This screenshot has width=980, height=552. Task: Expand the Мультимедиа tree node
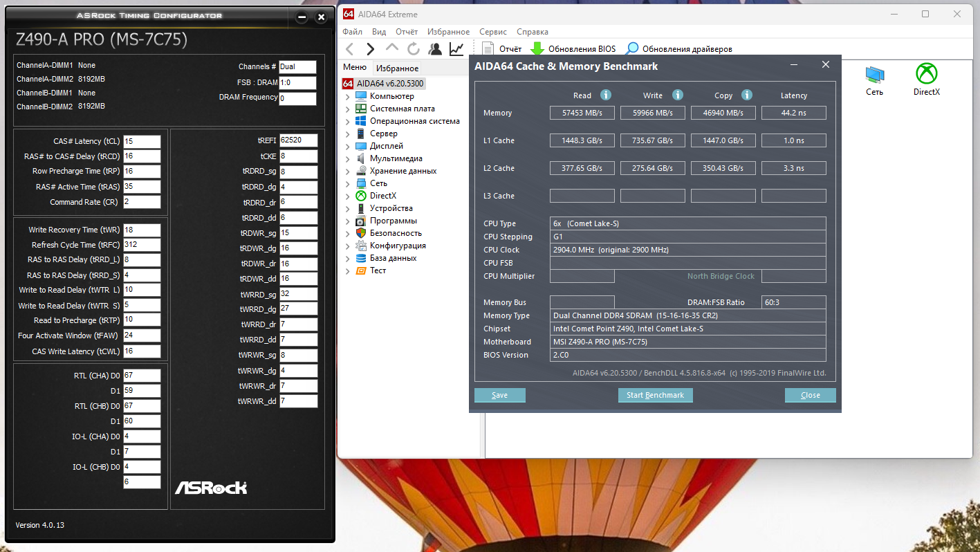pos(347,158)
